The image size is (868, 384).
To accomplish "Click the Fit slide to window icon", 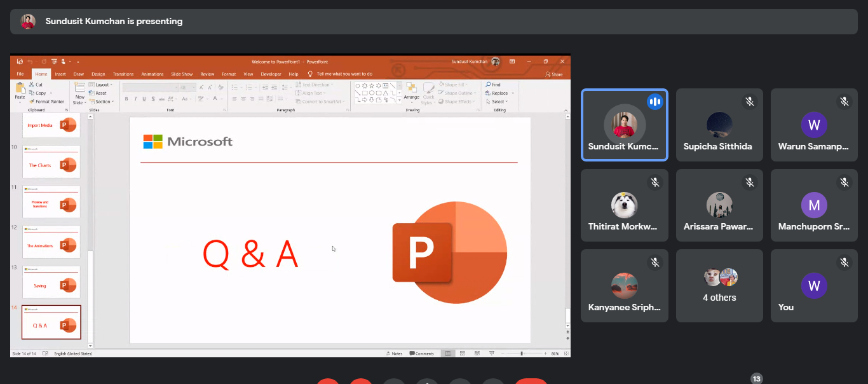I will (565, 353).
